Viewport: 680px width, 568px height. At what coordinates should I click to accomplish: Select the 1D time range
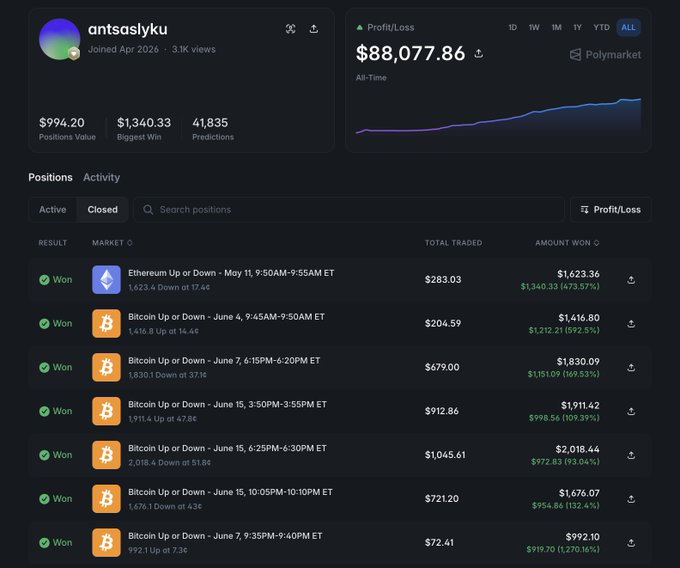tap(513, 27)
